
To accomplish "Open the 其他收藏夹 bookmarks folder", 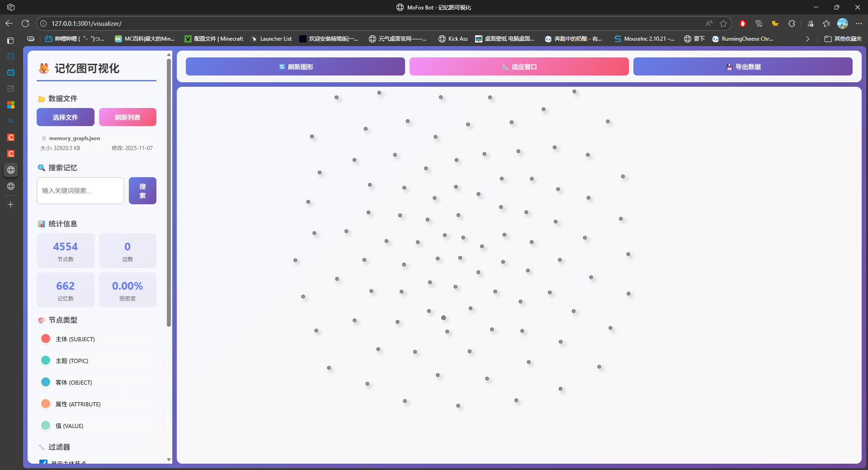I will point(843,39).
